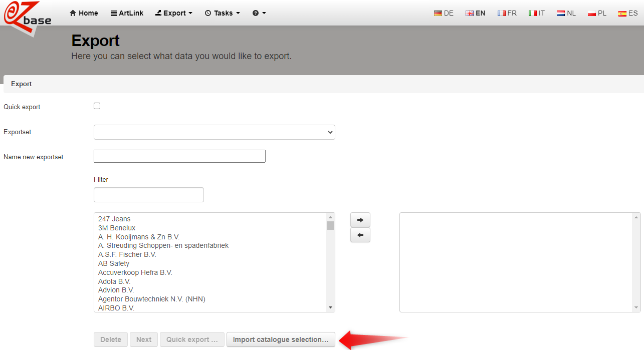Move selection right with arrow button
Viewport: 644px width, 350px height.
360,220
